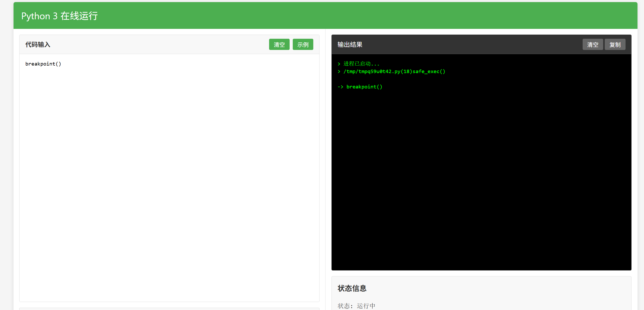Click the 状态信息 section heading
The height and width of the screenshot is (310, 644).
(352, 288)
